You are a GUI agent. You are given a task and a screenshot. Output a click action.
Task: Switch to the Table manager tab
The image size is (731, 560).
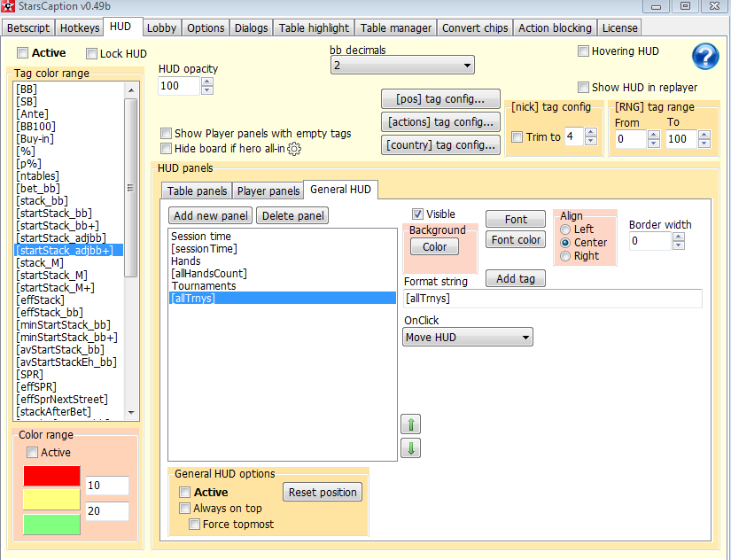[396, 27]
